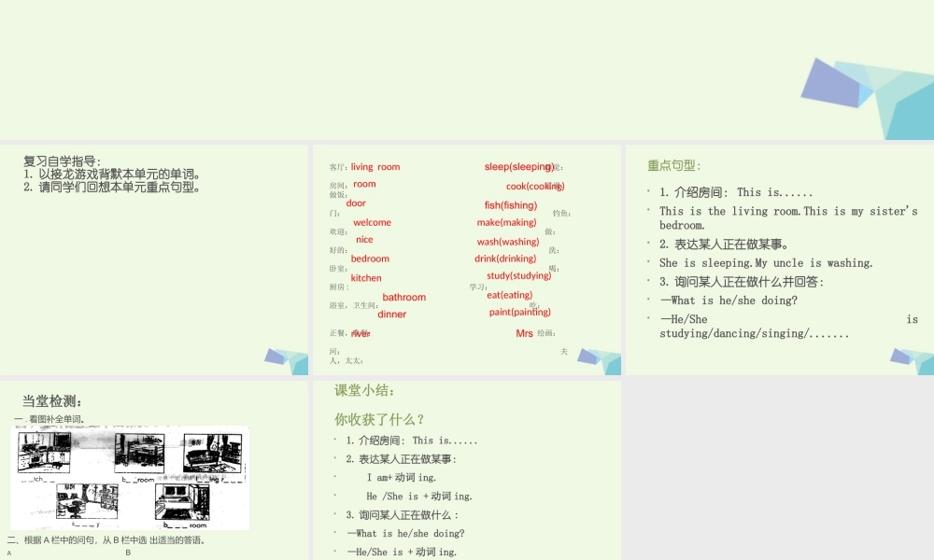Click the red word 'kitchen'
The height and width of the screenshot is (560, 934).
point(366,278)
